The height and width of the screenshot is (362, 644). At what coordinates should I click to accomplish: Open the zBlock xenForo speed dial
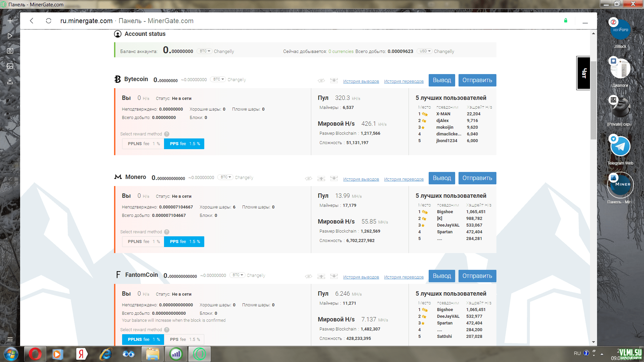pyautogui.click(x=620, y=30)
